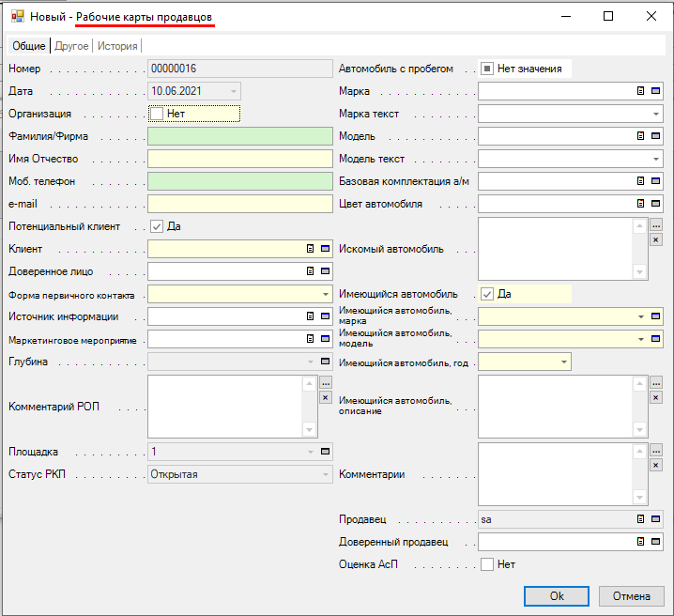
Task: Toggle the Организация checkbox
Action: [157, 114]
